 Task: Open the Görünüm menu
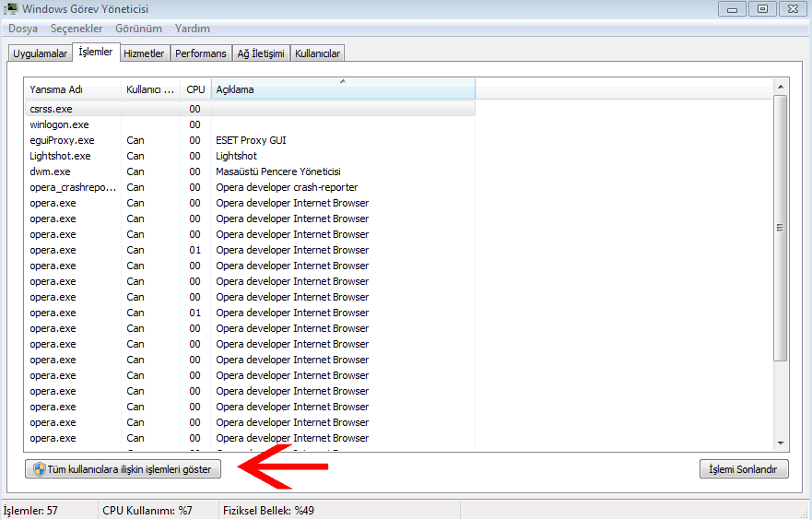click(x=138, y=29)
